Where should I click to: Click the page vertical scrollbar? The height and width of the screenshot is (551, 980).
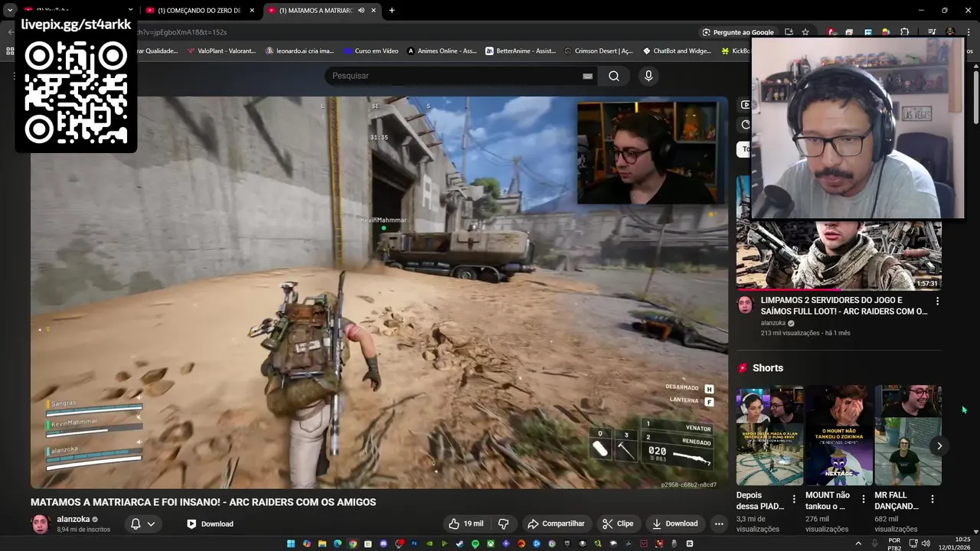[x=975, y=96]
